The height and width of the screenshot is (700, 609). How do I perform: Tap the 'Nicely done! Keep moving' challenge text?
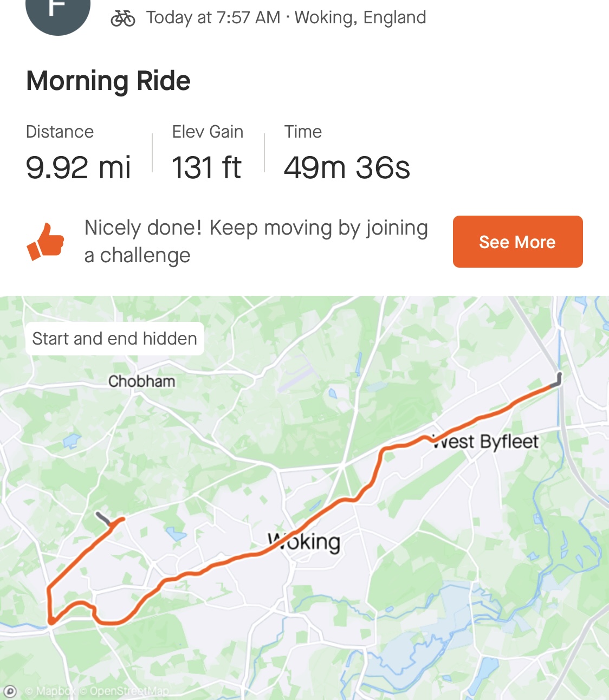point(256,242)
